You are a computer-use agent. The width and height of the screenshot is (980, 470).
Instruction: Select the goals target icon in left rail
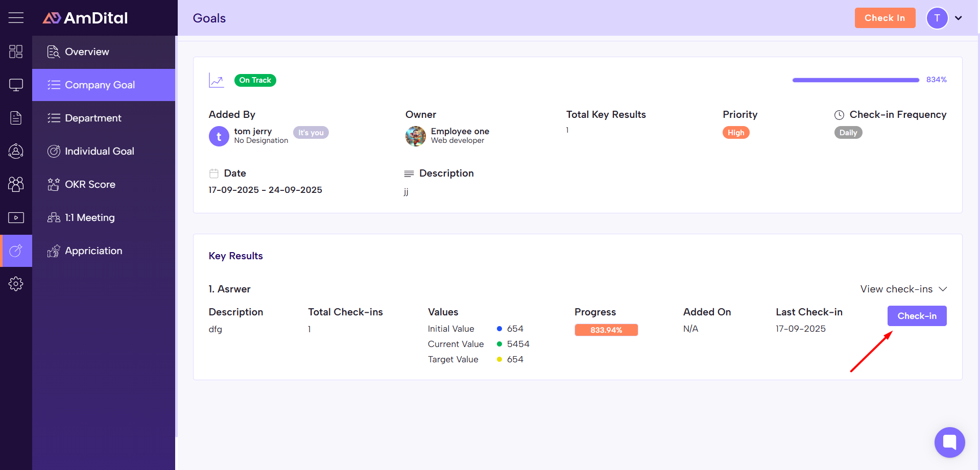click(16, 251)
